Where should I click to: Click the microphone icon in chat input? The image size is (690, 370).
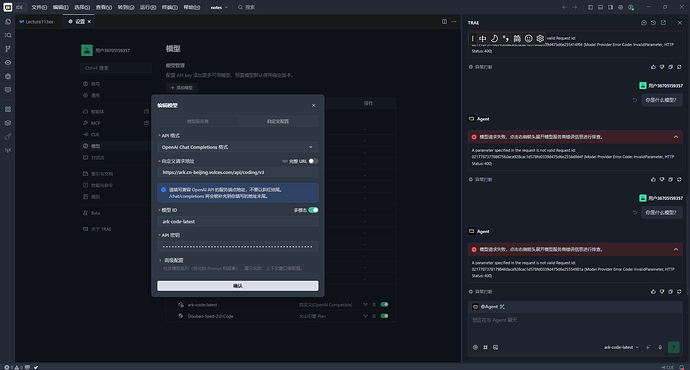[660, 347]
